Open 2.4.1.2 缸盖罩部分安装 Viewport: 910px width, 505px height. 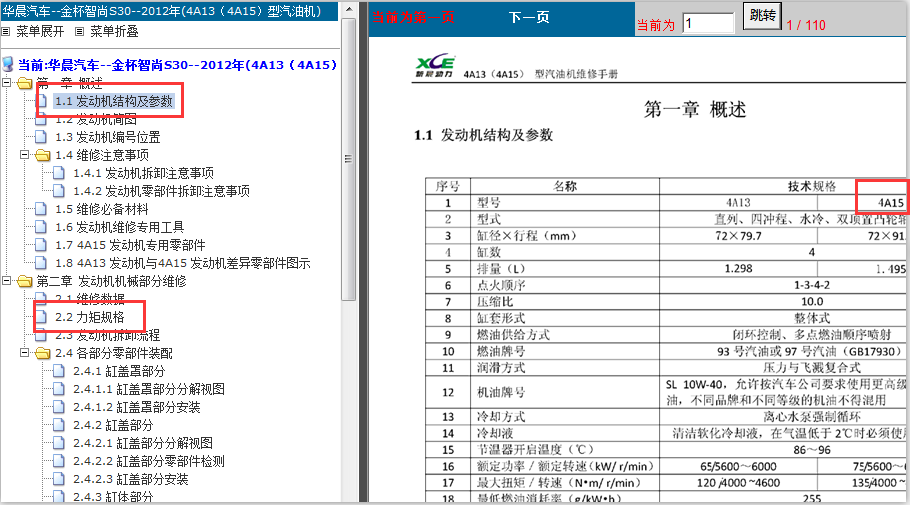136,407
